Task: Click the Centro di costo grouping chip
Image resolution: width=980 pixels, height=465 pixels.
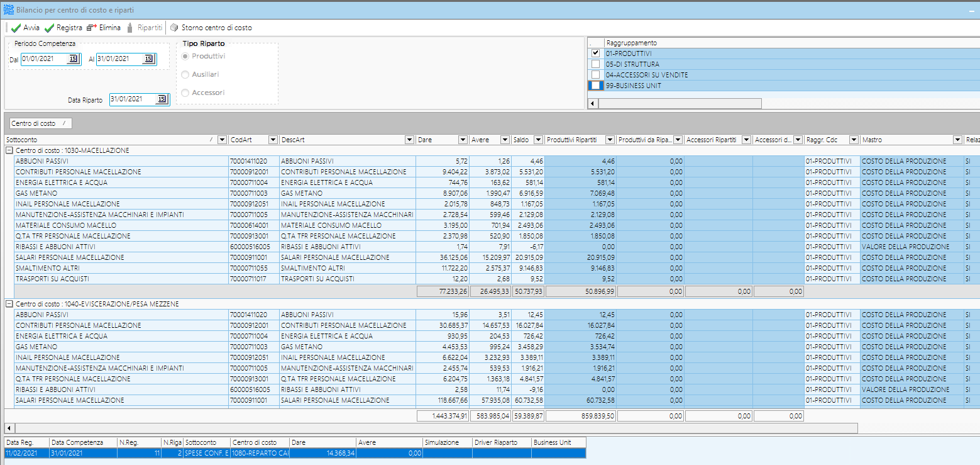Action: (40, 123)
